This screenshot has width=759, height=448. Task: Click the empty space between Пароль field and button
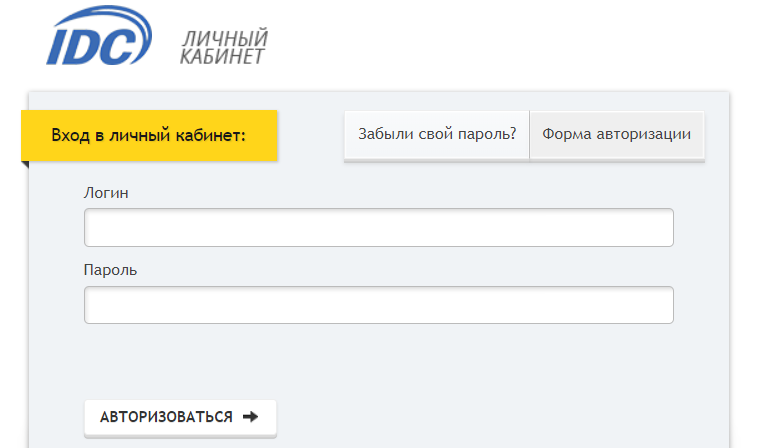(378, 362)
